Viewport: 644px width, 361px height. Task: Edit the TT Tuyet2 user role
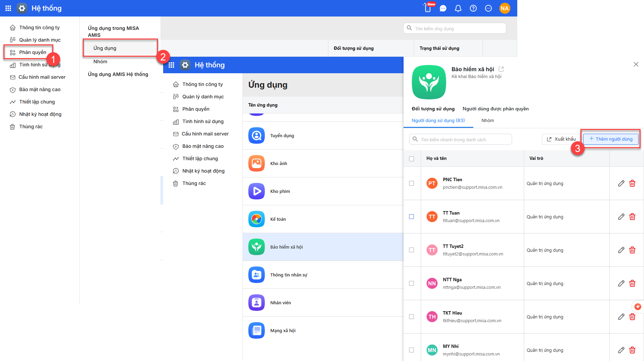click(621, 250)
